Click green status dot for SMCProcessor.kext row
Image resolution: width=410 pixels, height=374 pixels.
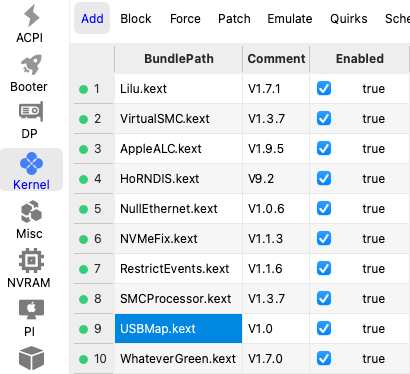point(83,299)
